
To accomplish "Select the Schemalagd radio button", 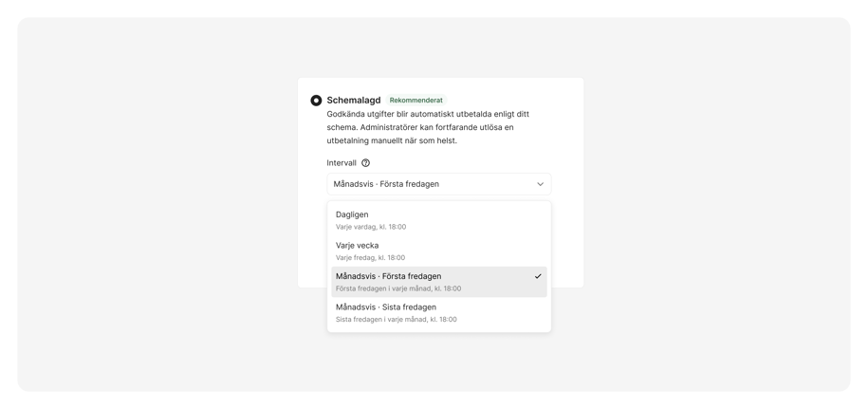I will click(316, 101).
